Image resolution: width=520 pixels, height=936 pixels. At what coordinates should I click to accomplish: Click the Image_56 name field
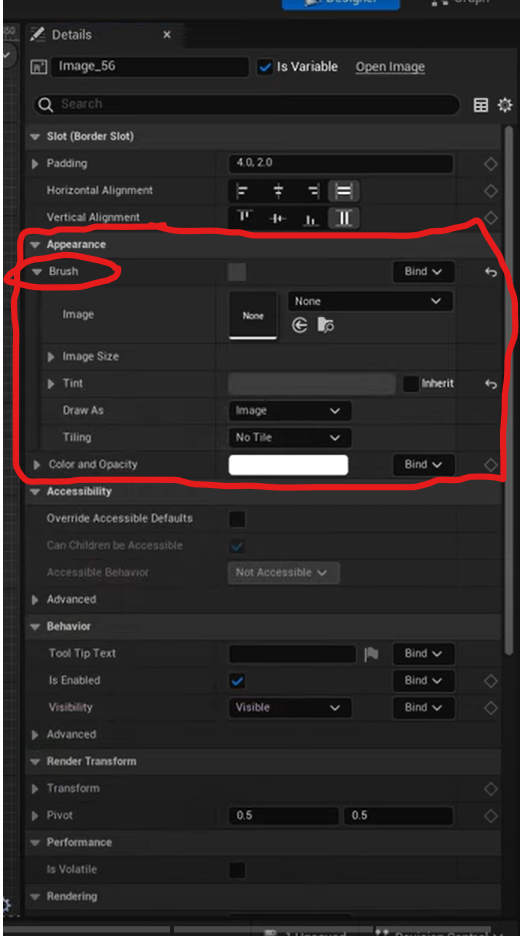click(x=149, y=67)
